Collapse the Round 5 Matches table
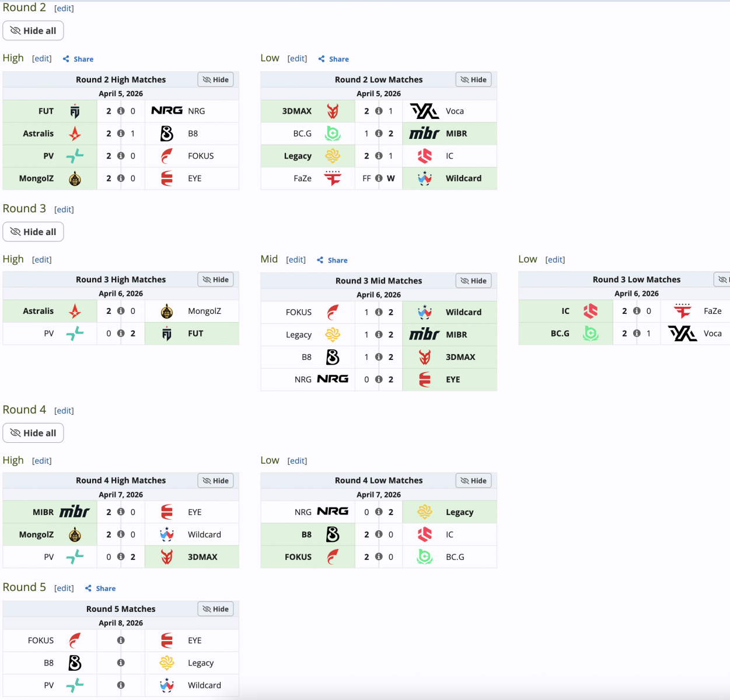Viewport: 730px width, 700px height. click(216, 610)
